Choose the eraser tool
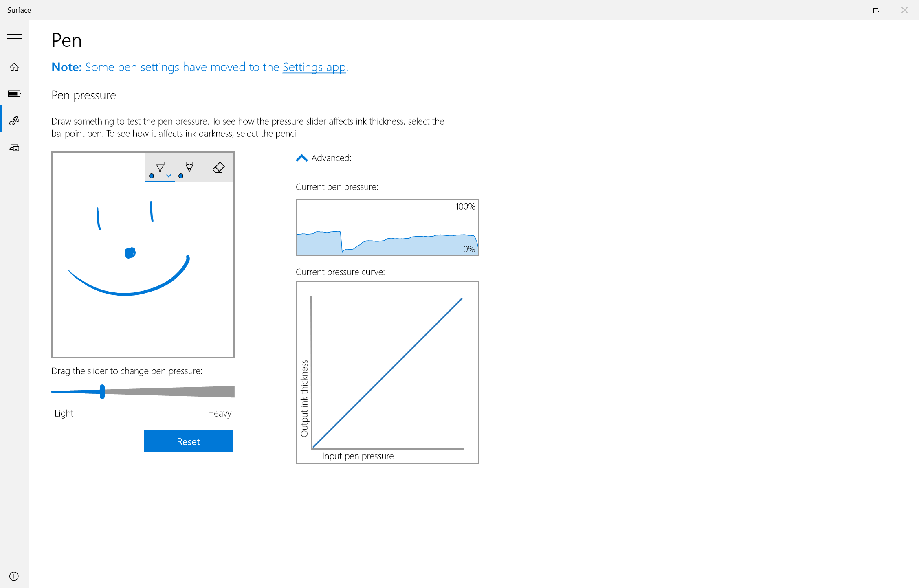 [x=219, y=167]
